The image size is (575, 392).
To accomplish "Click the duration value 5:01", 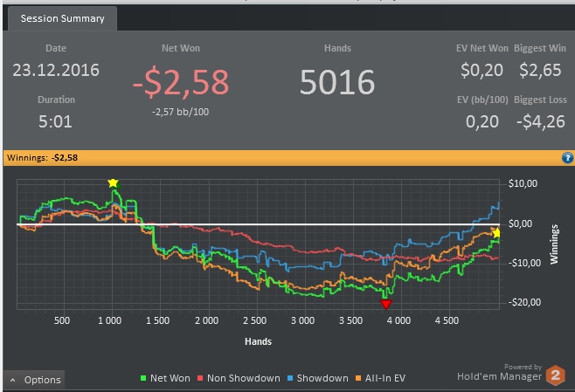I will 55,121.
